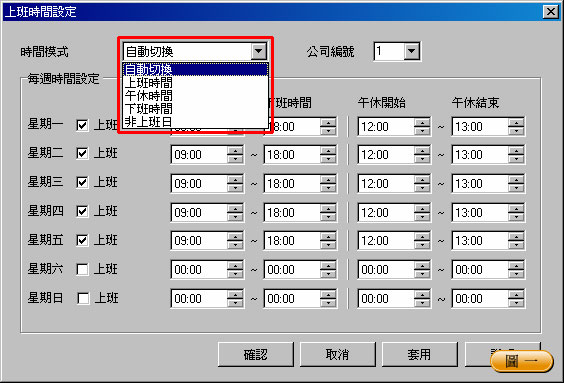This screenshot has height=383, width=564.
Task: Collapse the 時間模式 dropdown via its arrow
Action: tap(259, 51)
